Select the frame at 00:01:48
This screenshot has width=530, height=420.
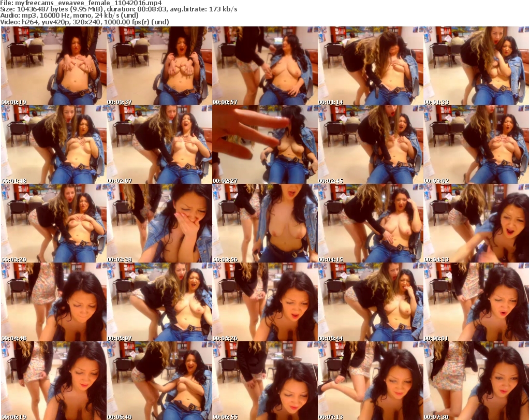pos(54,144)
